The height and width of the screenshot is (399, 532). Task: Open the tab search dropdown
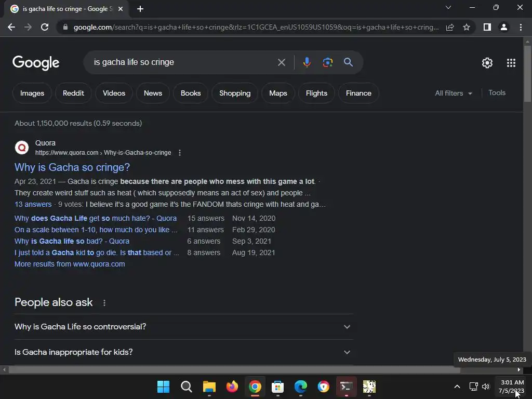click(x=448, y=7)
